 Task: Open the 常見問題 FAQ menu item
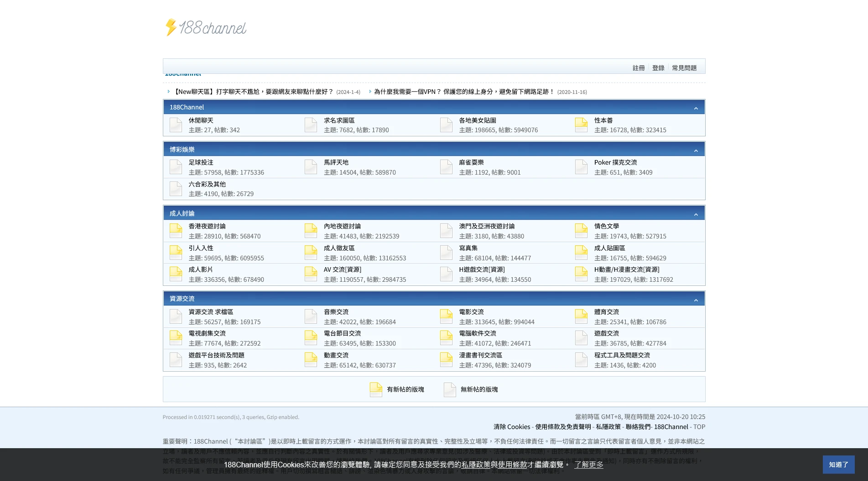click(x=684, y=68)
